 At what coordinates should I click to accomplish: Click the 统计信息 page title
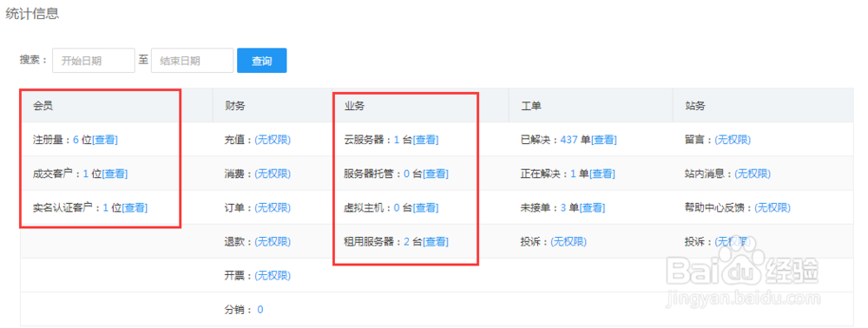coord(32,14)
